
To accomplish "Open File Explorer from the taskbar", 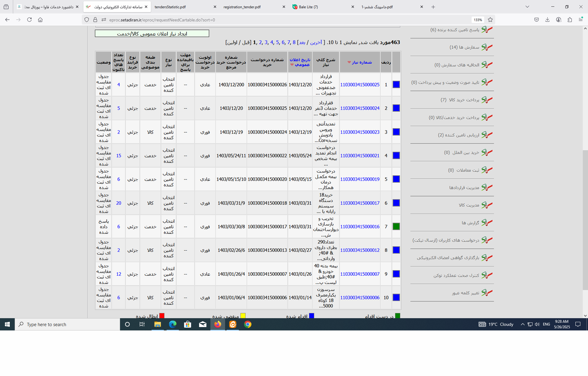I will pos(158,324).
